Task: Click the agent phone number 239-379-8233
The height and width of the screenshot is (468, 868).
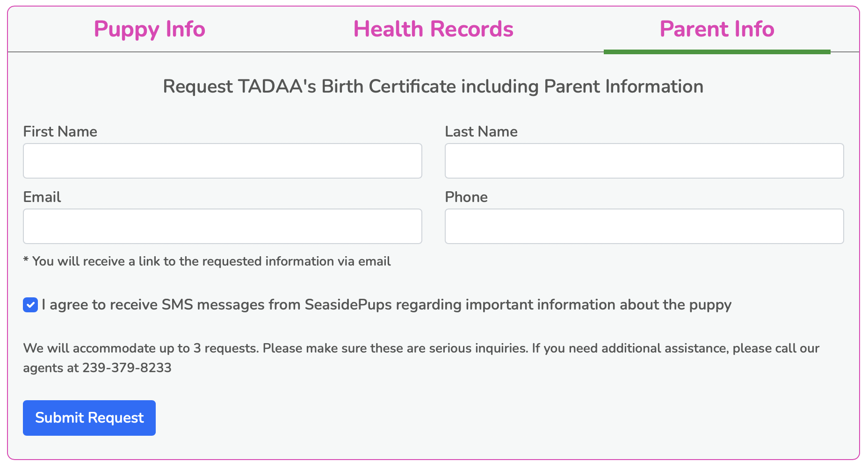Action: click(x=127, y=368)
